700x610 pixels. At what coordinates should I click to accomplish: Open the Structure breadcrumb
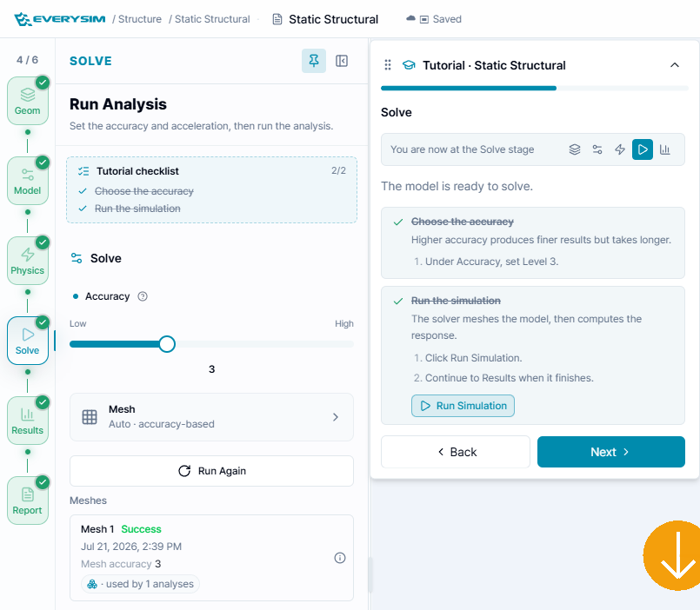click(140, 19)
